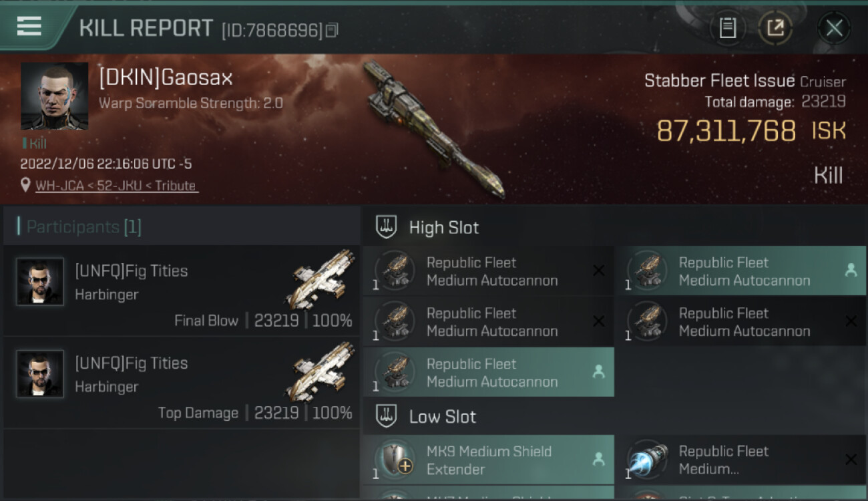Select first Republic Fleet Medium Autocannon item
The height and width of the screenshot is (501, 868).
click(488, 271)
